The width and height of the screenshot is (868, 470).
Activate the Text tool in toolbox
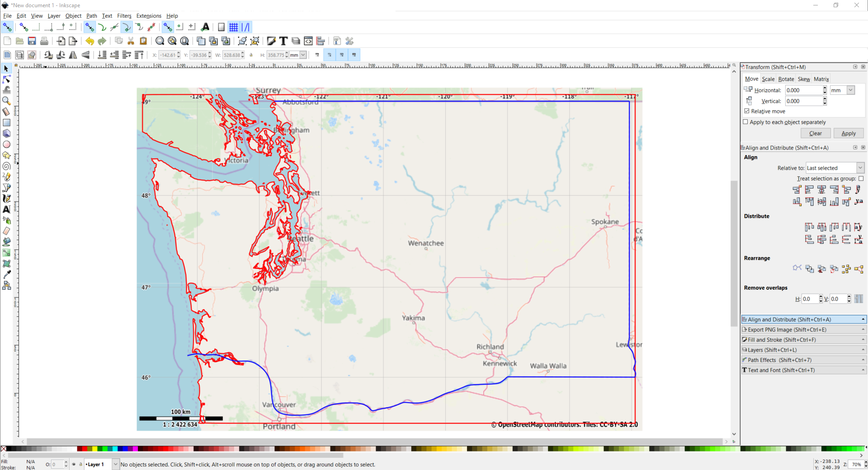pyautogui.click(x=6, y=209)
